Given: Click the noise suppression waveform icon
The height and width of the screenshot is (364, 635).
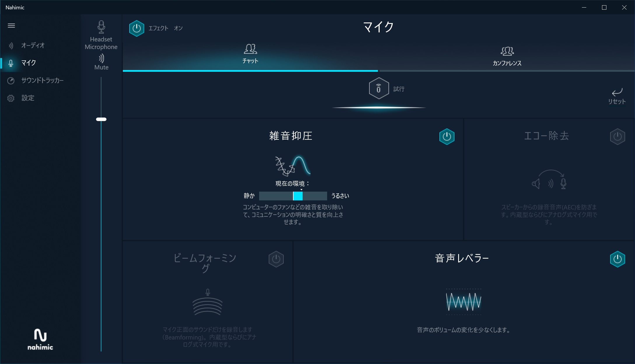Looking at the screenshot, I should pos(292,166).
